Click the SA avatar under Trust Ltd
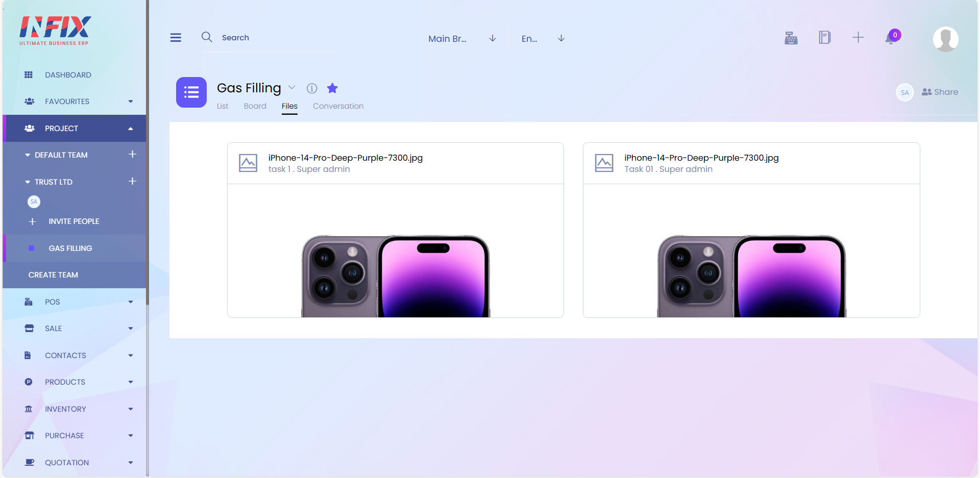This screenshot has width=980, height=478. pos(34,202)
